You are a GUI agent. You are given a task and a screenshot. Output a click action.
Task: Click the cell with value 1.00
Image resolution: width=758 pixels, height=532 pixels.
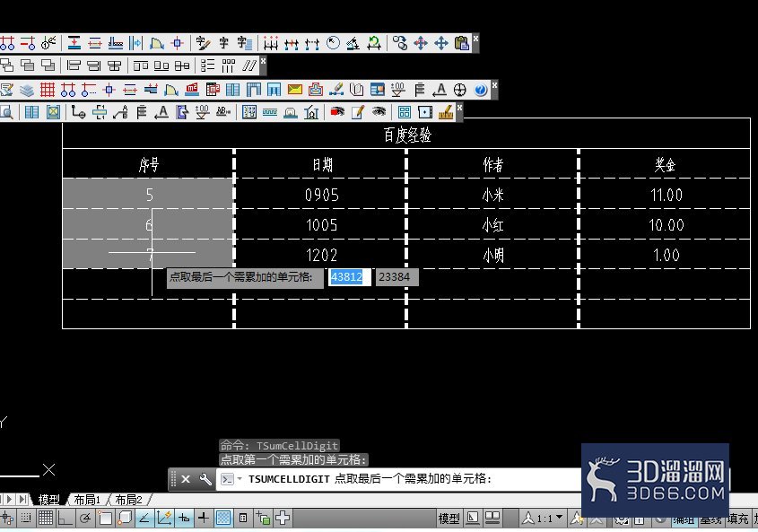click(x=666, y=255)
